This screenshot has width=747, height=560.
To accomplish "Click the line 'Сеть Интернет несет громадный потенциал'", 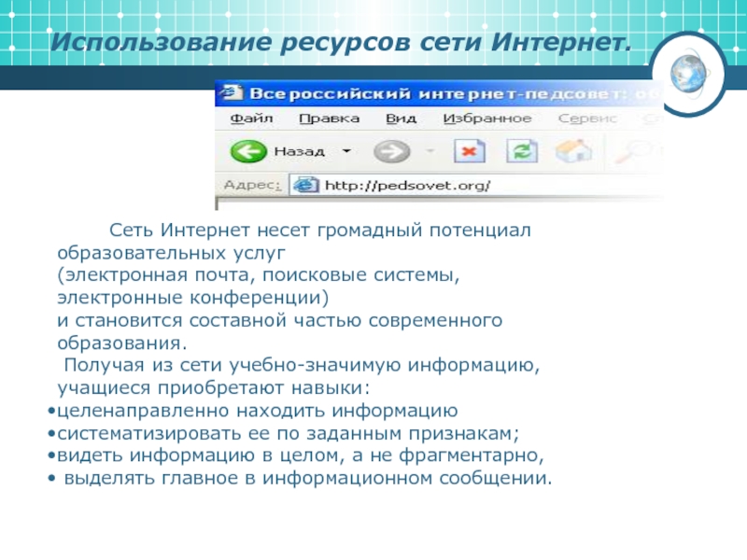I will [320, 231].
